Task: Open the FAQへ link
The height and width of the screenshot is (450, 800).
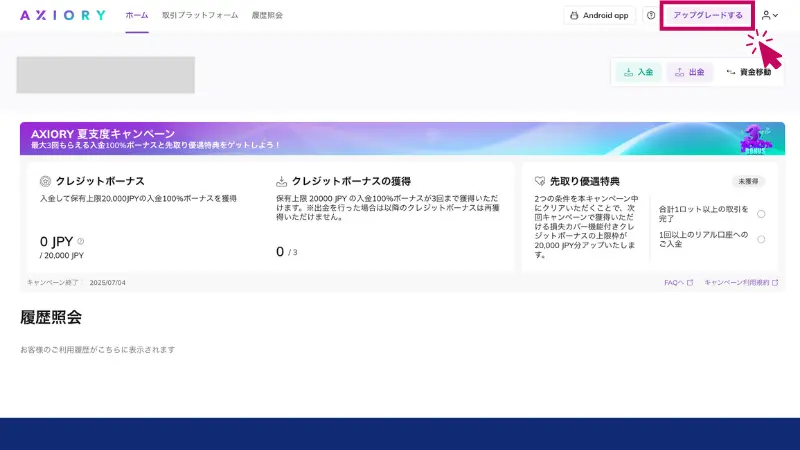Action: click(x=679, y=283)
